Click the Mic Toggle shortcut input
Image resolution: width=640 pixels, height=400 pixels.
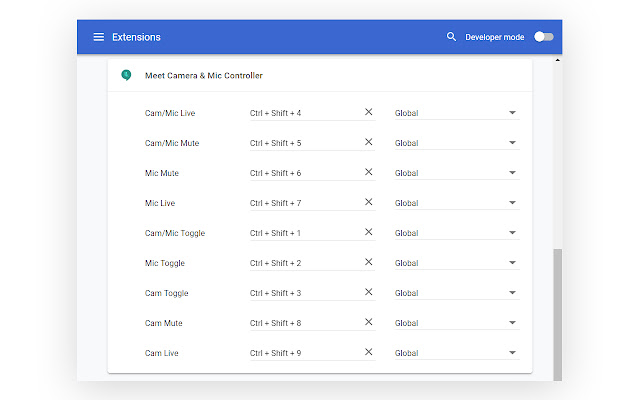pos(300,263)
